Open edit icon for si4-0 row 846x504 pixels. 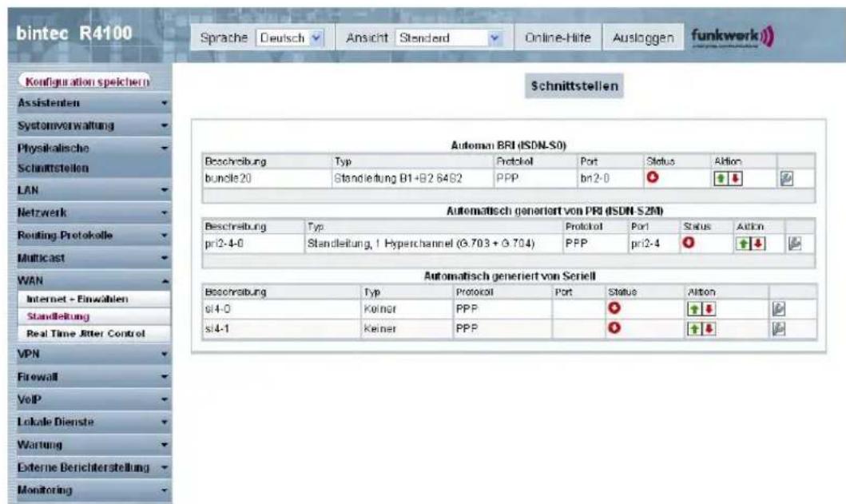[x=778, y=309]
